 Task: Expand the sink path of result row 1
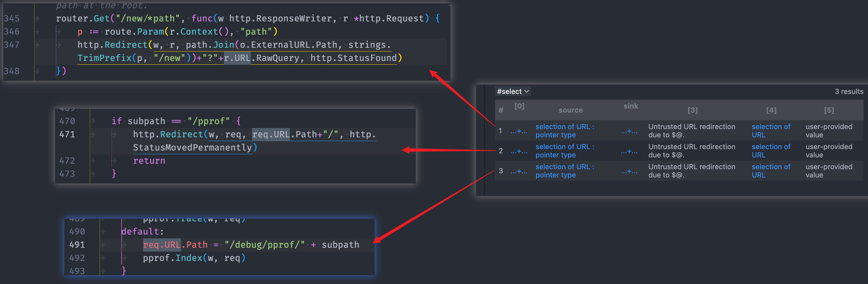629,131
